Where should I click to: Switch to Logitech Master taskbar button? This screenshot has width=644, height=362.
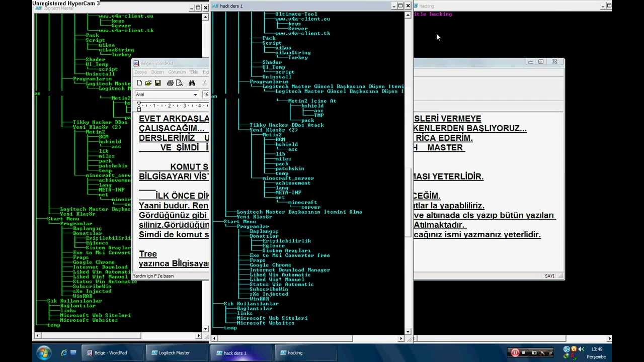coord(177,353)
